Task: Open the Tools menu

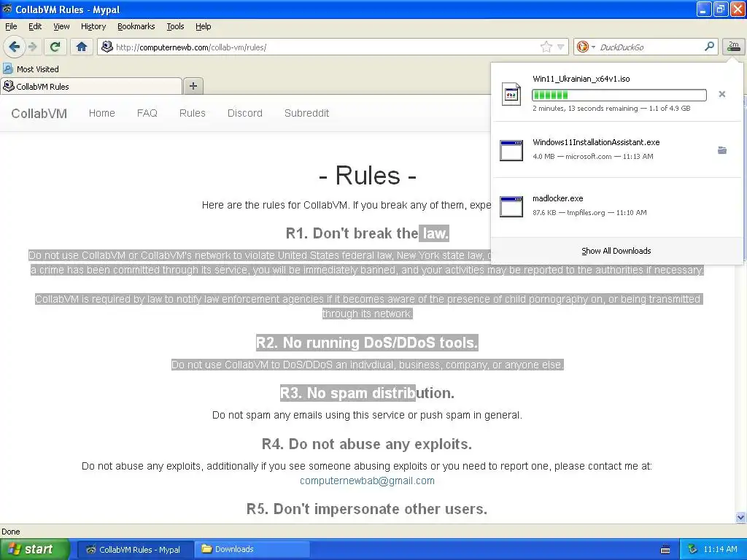Action: [x=175, y=26]
